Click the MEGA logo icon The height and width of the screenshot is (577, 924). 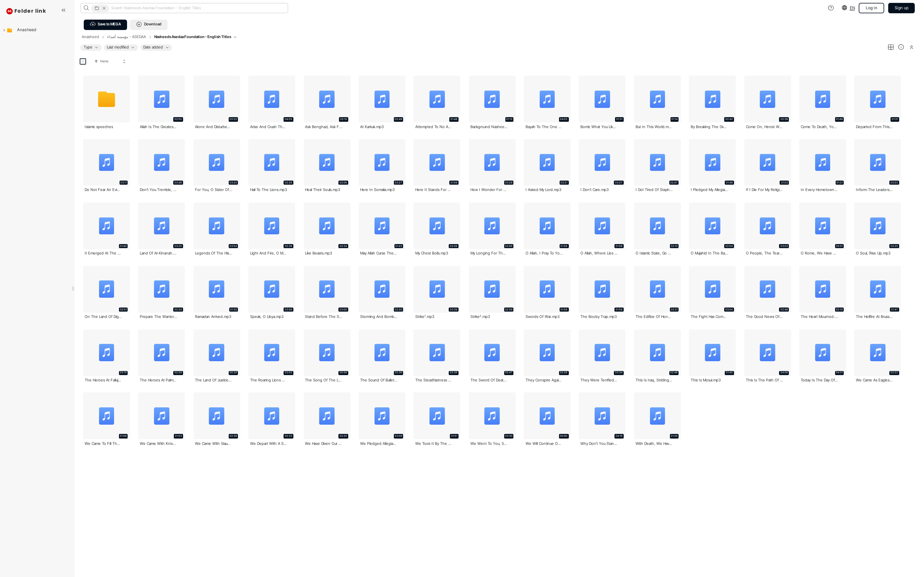point(10,11)
